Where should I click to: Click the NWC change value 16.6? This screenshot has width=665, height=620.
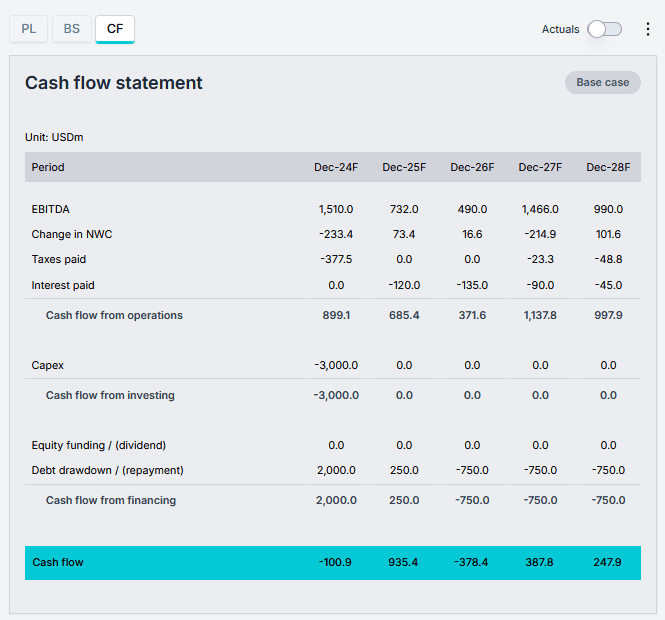(472, 234)
